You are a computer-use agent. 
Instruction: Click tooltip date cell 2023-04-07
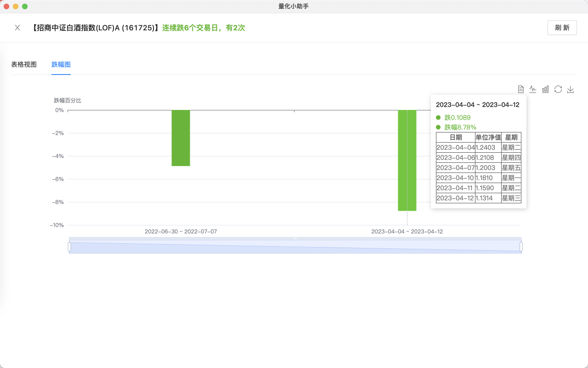[x=456, y=168]
